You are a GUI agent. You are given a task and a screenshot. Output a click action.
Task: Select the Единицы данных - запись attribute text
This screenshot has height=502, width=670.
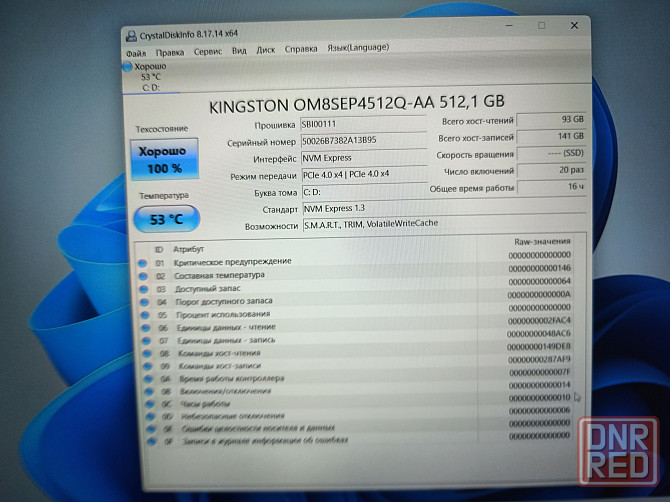coord(226,341)
